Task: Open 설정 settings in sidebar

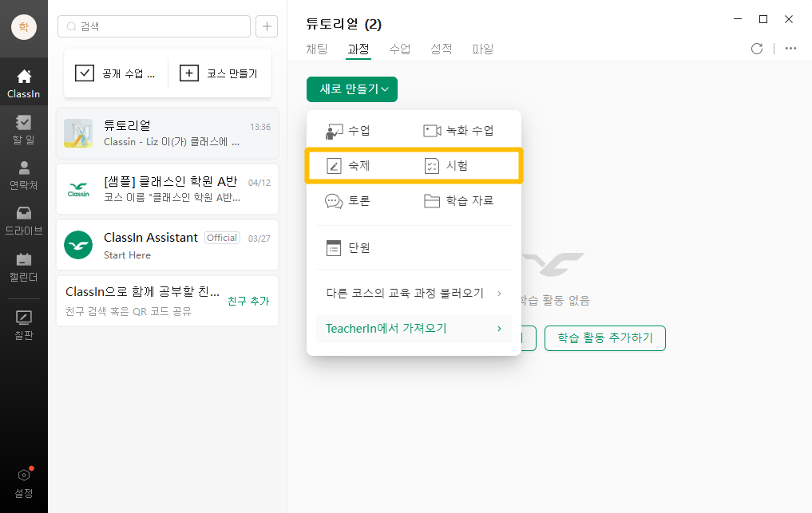Action: tap(23, 483)
